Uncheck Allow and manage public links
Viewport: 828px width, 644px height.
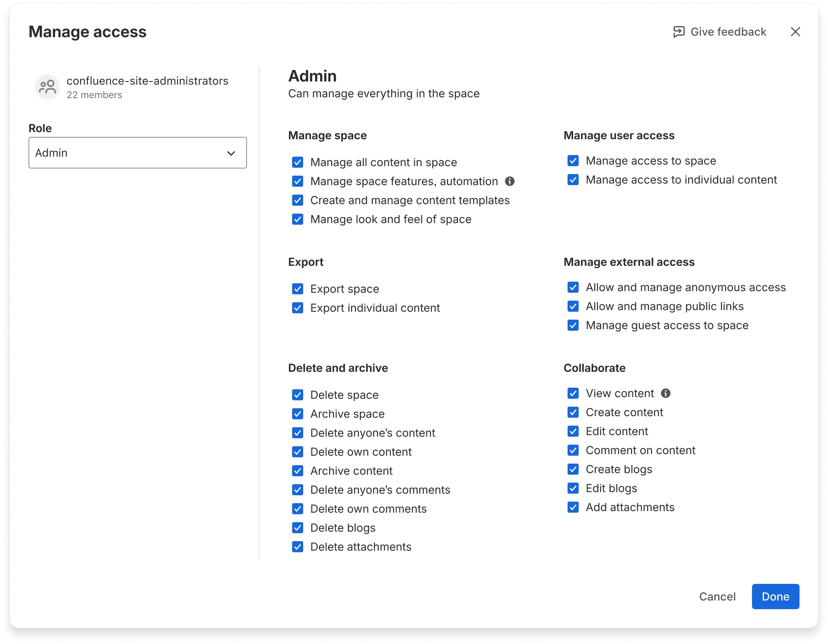(x=573, y=306)
